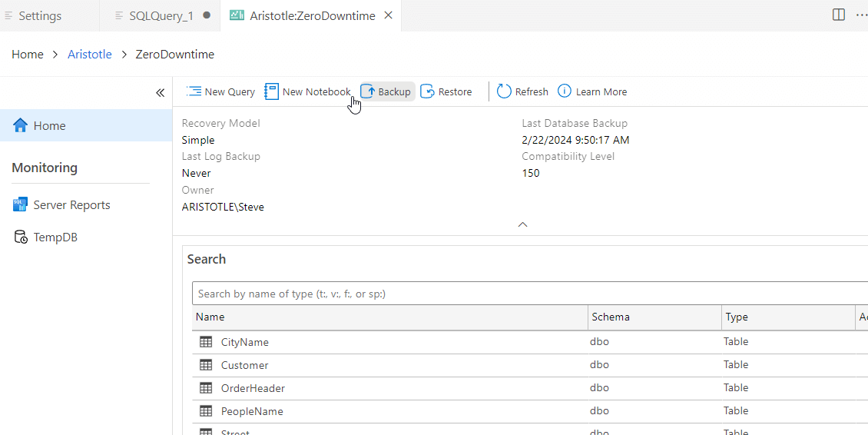Collapse the database properties section

522,224
